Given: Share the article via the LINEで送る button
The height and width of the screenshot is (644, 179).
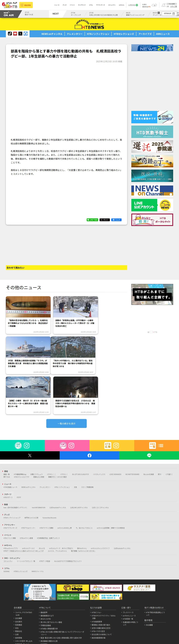Looking at the screenshot, I should [x=92, y=220].
